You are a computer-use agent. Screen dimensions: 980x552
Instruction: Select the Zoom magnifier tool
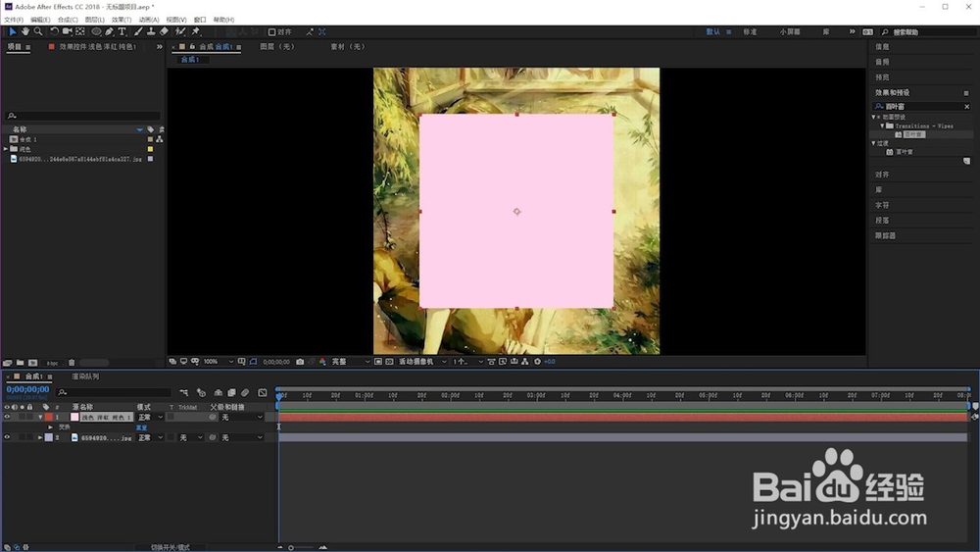(38, 31)
